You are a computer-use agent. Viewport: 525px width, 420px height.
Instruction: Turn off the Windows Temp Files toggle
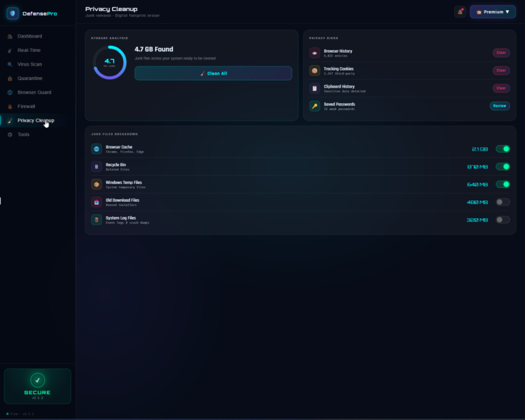[x=502, y=185]
